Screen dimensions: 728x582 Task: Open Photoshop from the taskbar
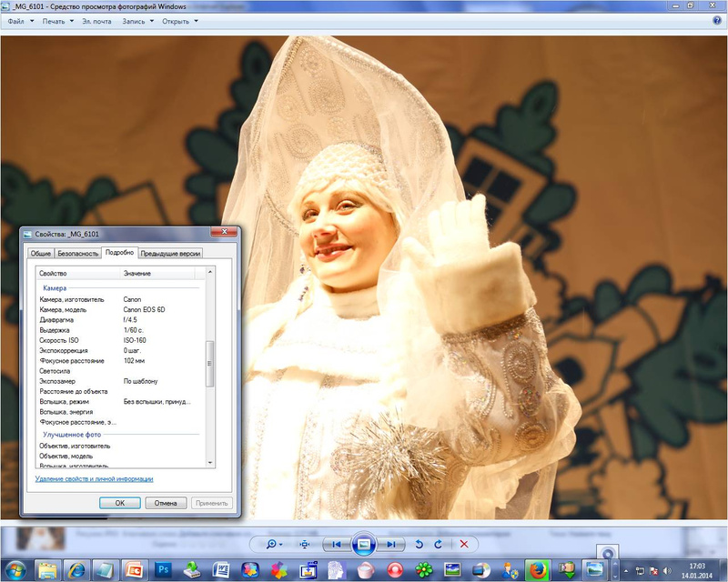click(164, 569)
